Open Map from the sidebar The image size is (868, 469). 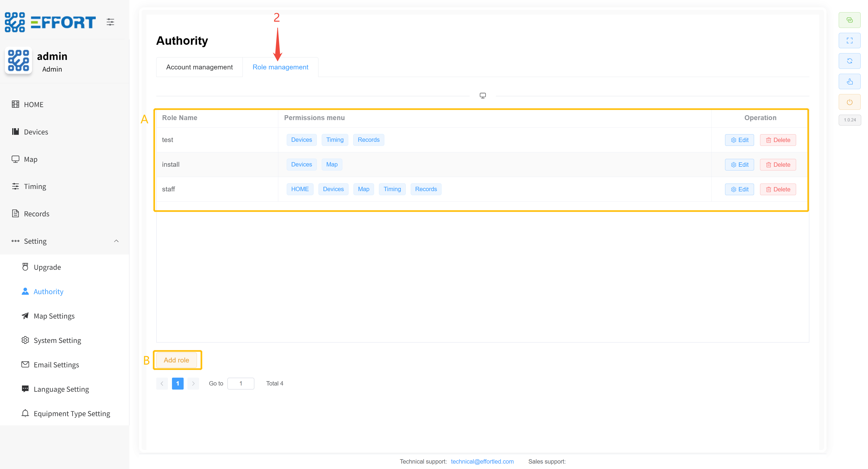30,159
